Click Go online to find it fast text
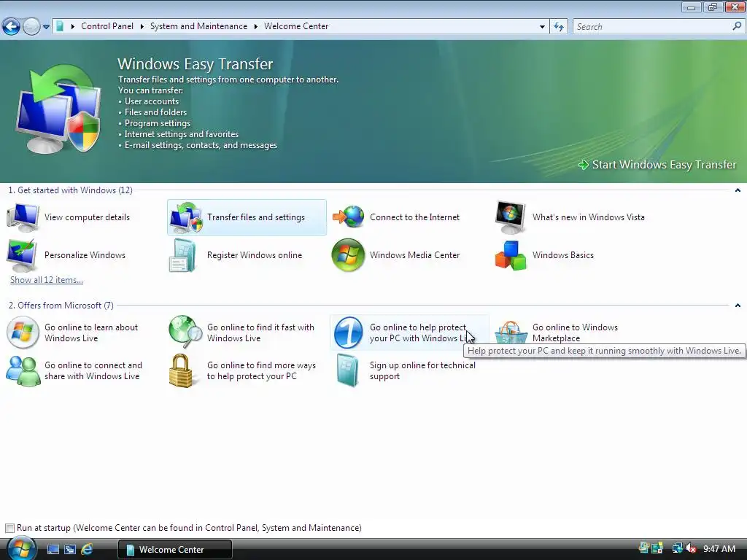747x560 pixels. click(x=260, y=332)
